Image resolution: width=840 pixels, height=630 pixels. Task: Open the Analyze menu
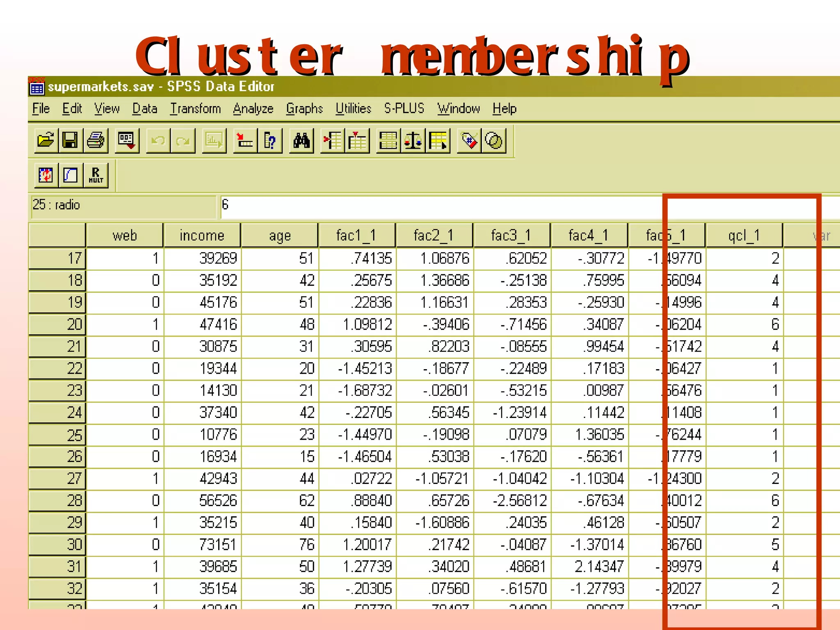253,109
